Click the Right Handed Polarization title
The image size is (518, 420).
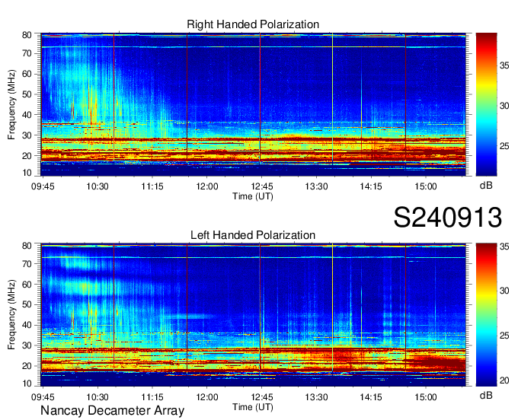point(253,24)
